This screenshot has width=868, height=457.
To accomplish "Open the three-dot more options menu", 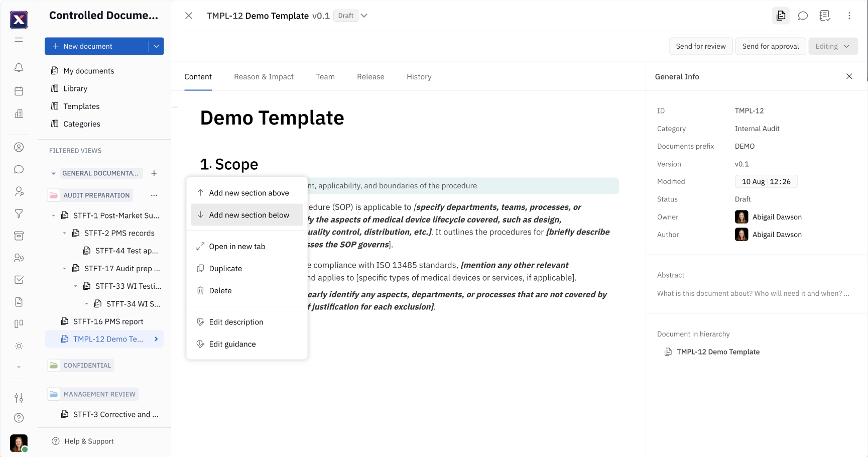I will click(849, 16).
